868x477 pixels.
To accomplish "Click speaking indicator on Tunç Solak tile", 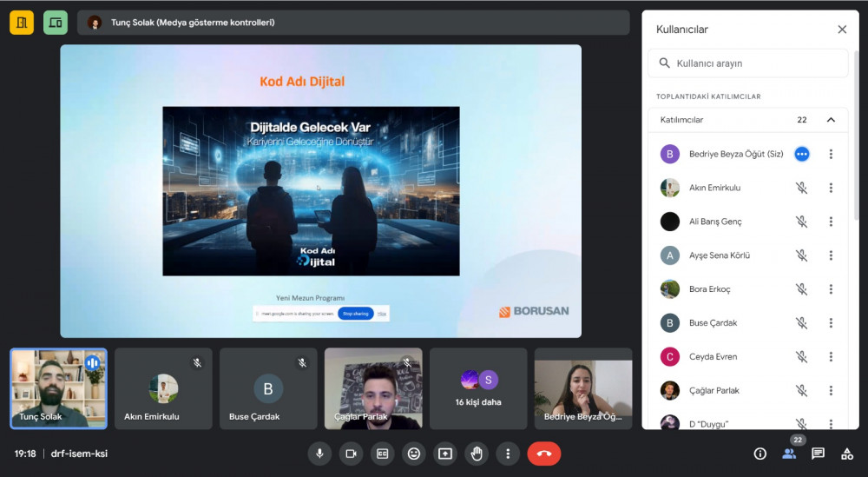I will [x=93, y=363].
